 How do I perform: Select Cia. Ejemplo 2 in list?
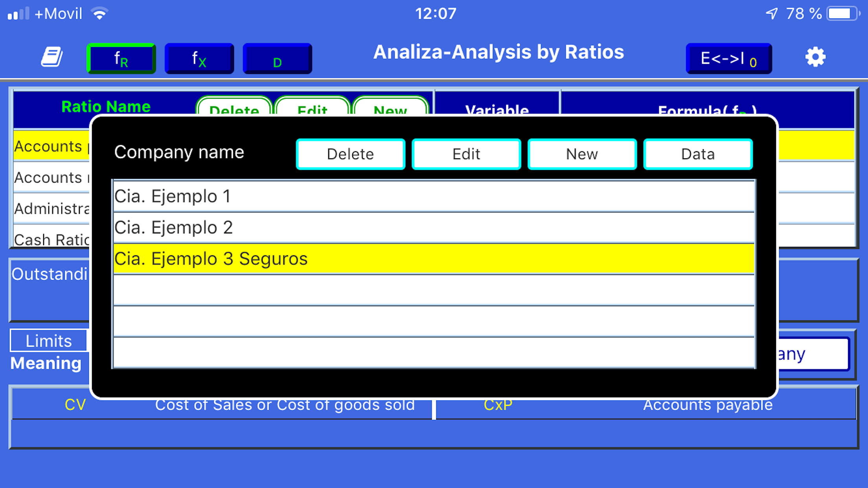[x=434, y=227]
